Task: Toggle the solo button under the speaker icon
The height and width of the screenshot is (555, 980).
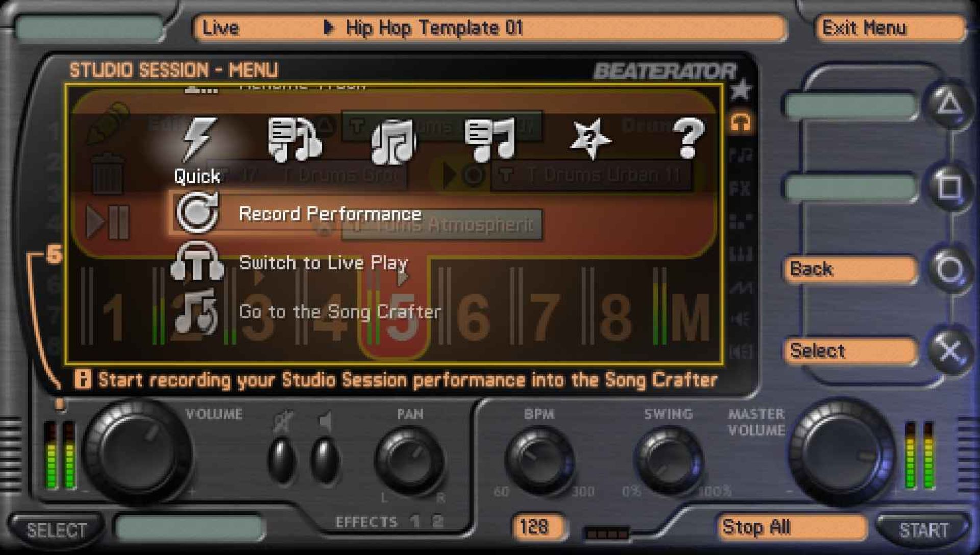Action: pyautogui.click(x=325, y=459)
